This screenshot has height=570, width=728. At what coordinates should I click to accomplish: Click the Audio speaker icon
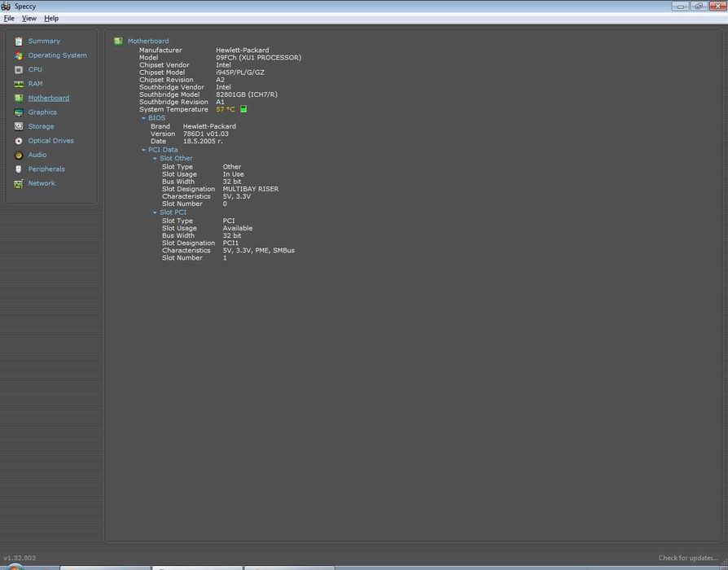pyautogui.click(x=19, y=155)
